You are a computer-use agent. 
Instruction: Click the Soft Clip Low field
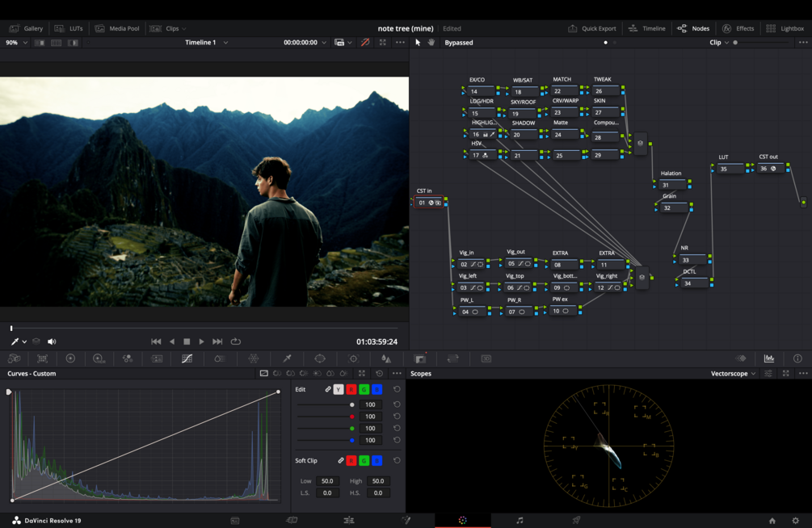click(x=326, y=481)
